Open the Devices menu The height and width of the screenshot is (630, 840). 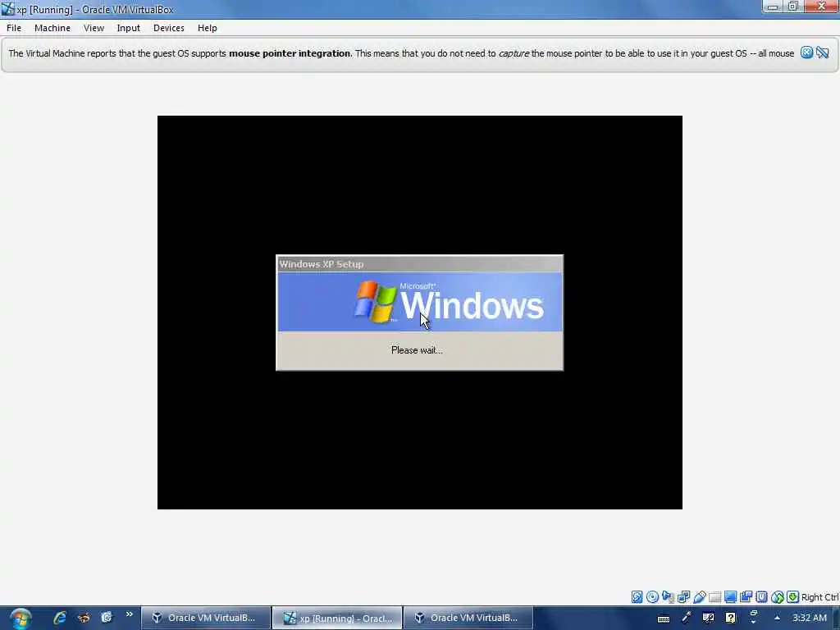click(169, 28)
